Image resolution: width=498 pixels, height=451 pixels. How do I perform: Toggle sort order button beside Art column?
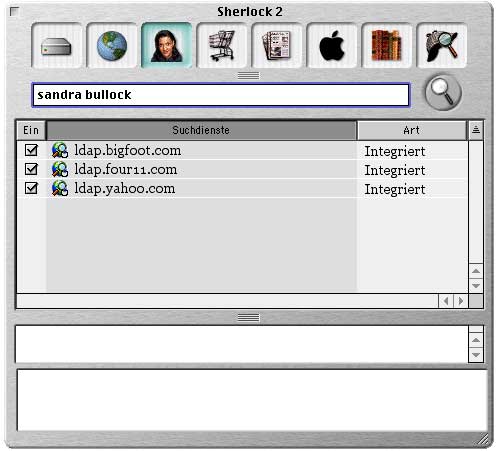tap(476, 130)
